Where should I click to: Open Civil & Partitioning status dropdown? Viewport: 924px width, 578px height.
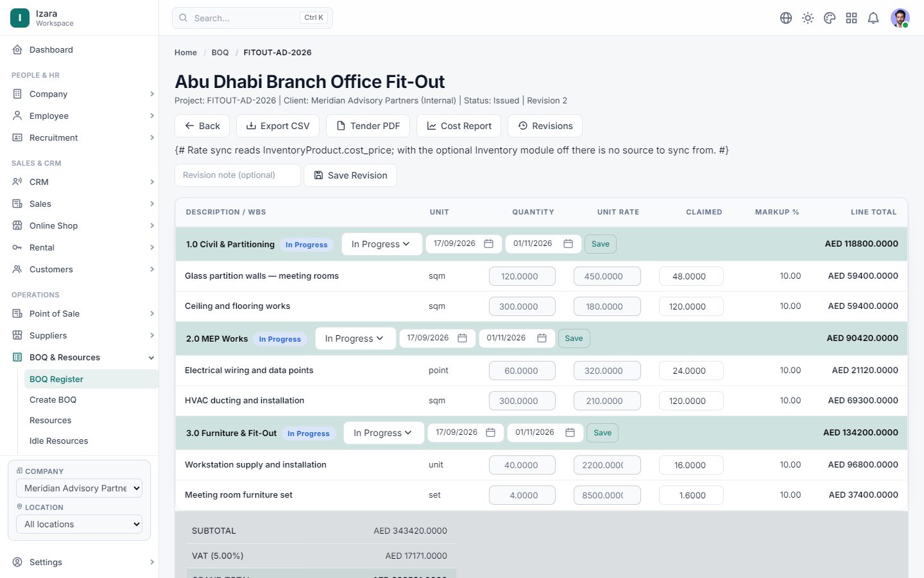(382, 244)
